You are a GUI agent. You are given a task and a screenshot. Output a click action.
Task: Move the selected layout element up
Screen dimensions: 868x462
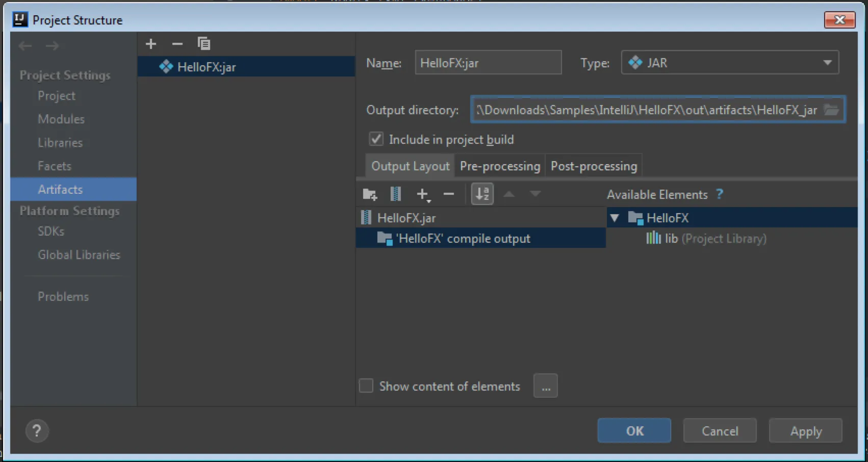509,194
